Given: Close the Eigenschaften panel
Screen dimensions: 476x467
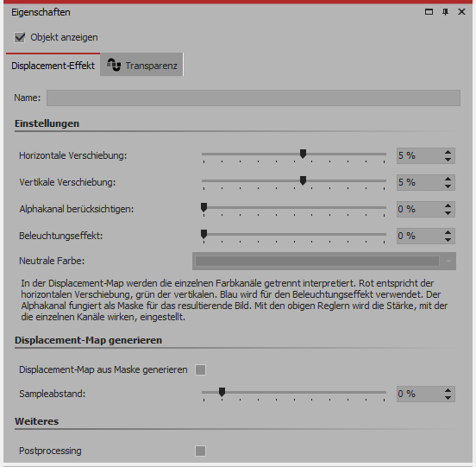Looking at the screenshot, I should (x=461, y=12).
